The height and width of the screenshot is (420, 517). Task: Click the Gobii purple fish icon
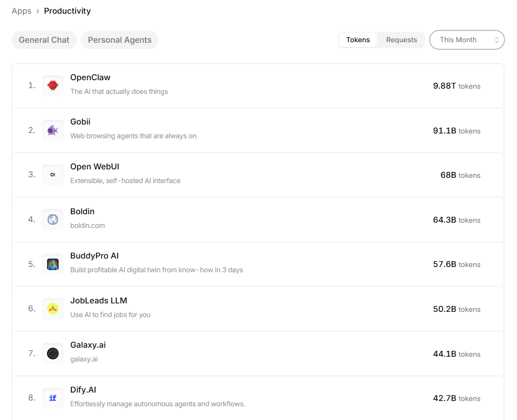point(53,130)
